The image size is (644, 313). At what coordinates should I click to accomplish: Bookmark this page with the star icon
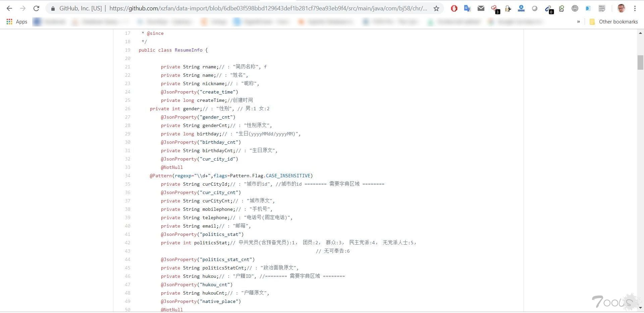(x=436, y=8)
